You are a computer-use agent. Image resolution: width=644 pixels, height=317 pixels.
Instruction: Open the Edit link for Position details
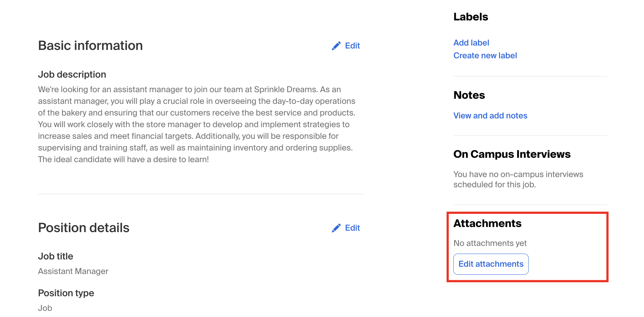click(x=352, y=228)
